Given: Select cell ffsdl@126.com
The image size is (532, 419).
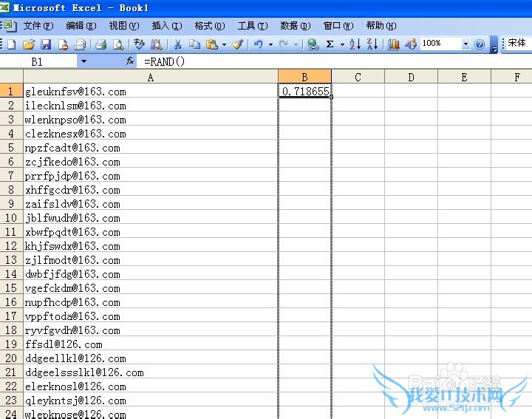Looking at the screenshot, I should tap(151, 344).
